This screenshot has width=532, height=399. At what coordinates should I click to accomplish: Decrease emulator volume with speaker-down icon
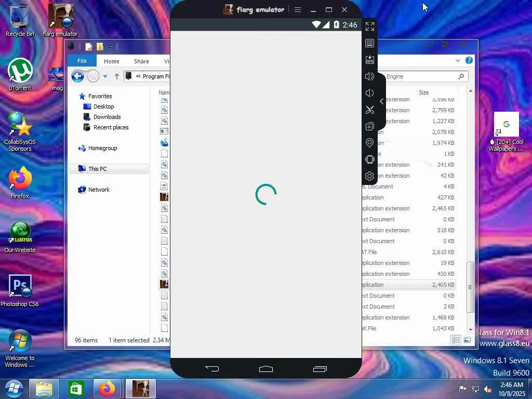[370, 93]
